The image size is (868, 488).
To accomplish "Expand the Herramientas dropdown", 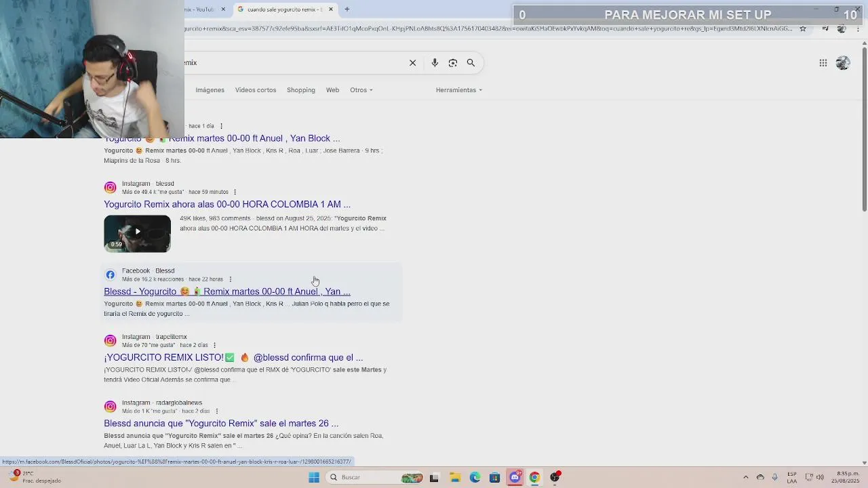I will 459,90.
